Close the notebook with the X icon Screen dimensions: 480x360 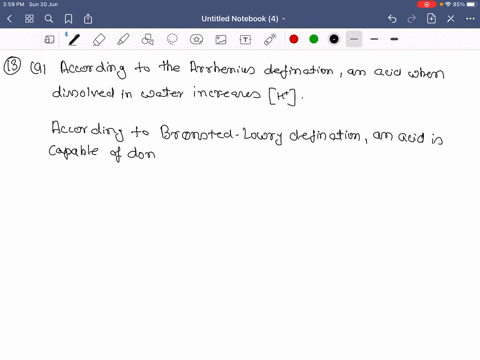(x=451, y=19)
